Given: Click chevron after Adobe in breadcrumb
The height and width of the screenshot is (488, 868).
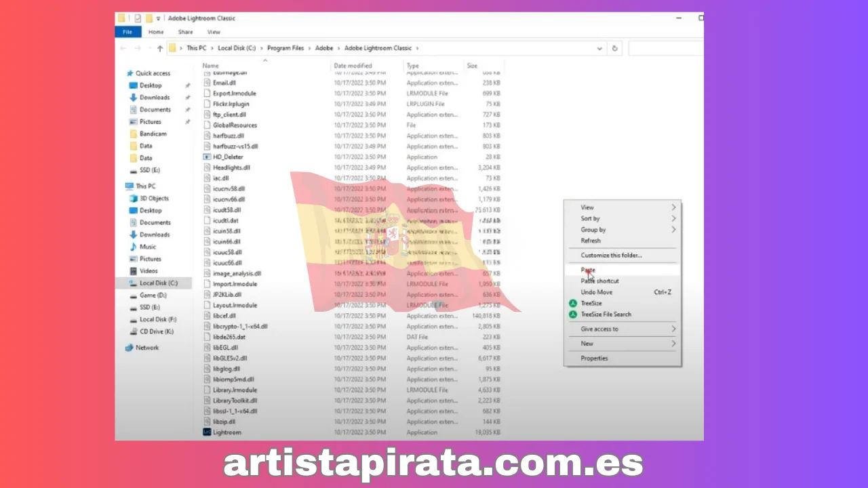Looking at the screenshot, I should 338,48.
